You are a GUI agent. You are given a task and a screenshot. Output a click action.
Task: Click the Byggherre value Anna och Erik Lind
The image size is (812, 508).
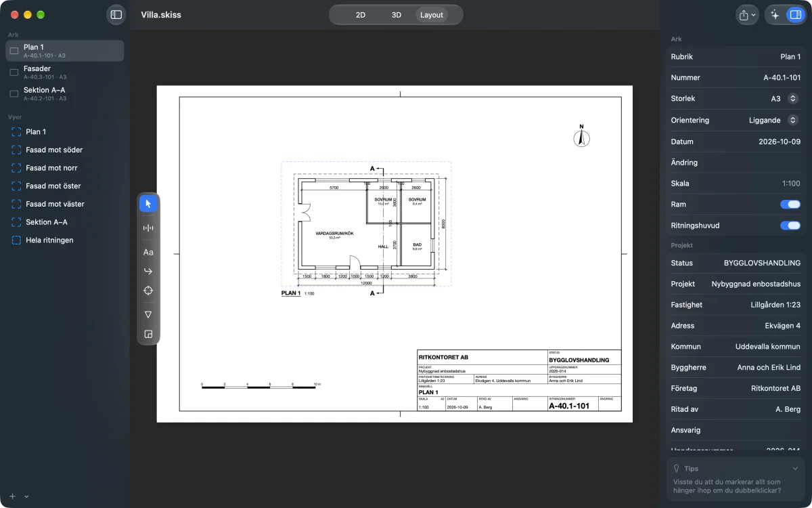769,367
